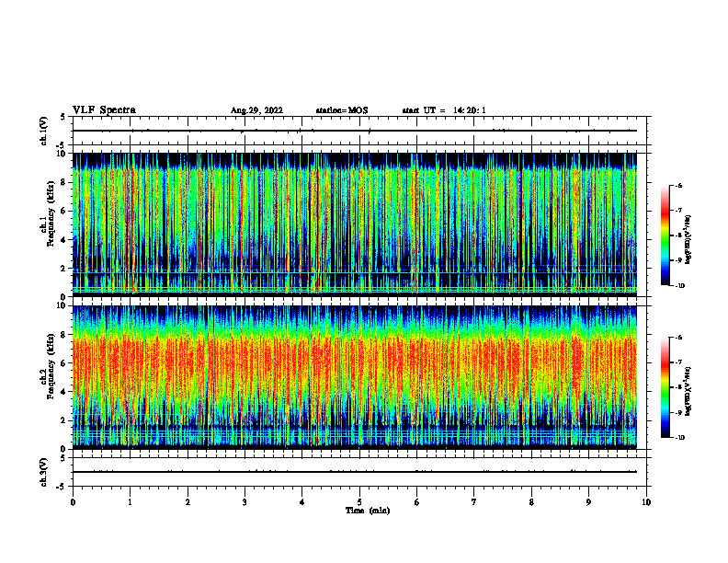Click the ch.2 color bar PSD units label

click(688, 392)
